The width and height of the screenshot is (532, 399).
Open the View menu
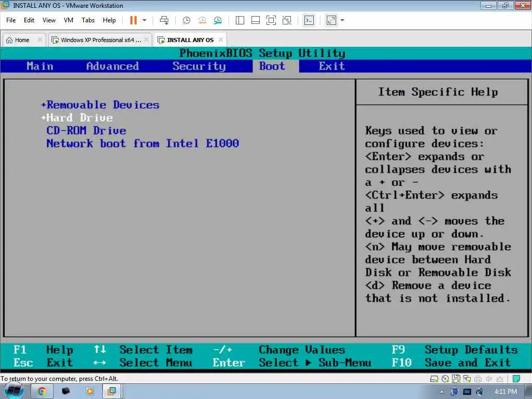coord(49,20)
